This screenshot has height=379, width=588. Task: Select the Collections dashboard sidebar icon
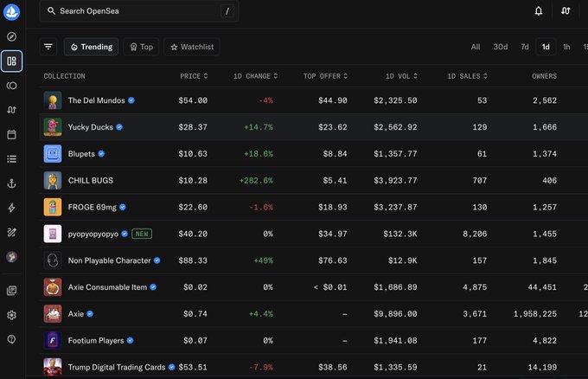(x=11, y=61)
